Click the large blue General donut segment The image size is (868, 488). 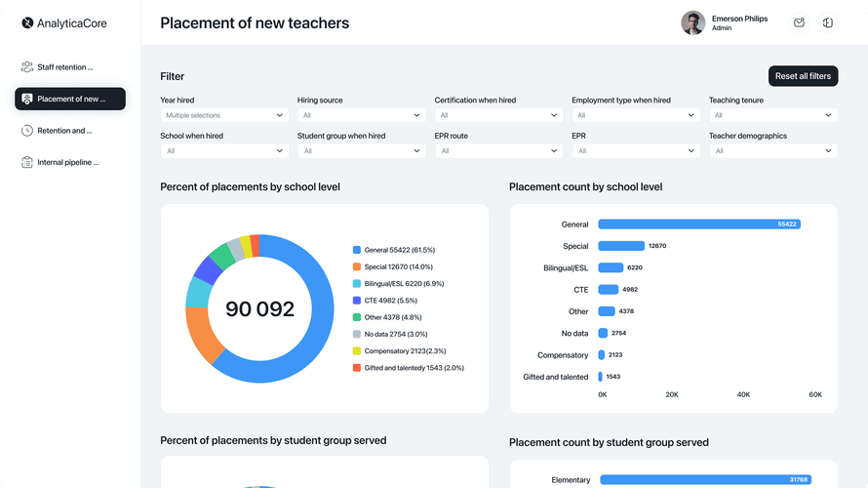pyautogui.click(x=322, y=321)
